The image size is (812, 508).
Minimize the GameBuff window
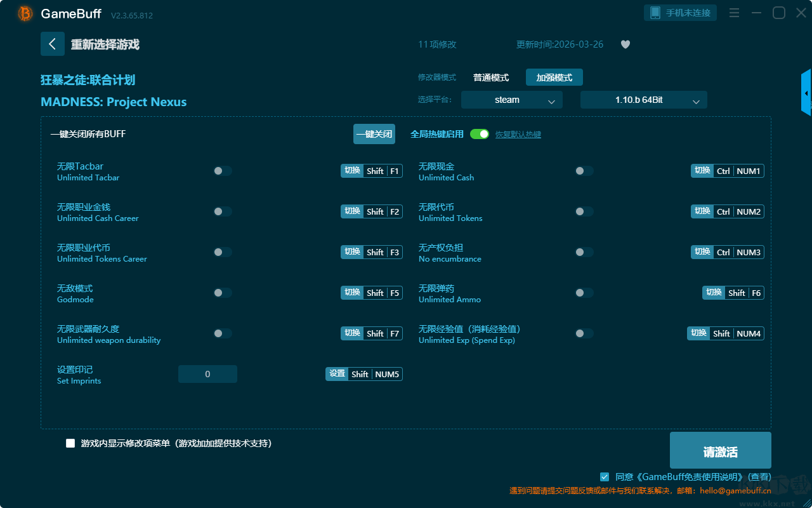(x=756, y=13)
